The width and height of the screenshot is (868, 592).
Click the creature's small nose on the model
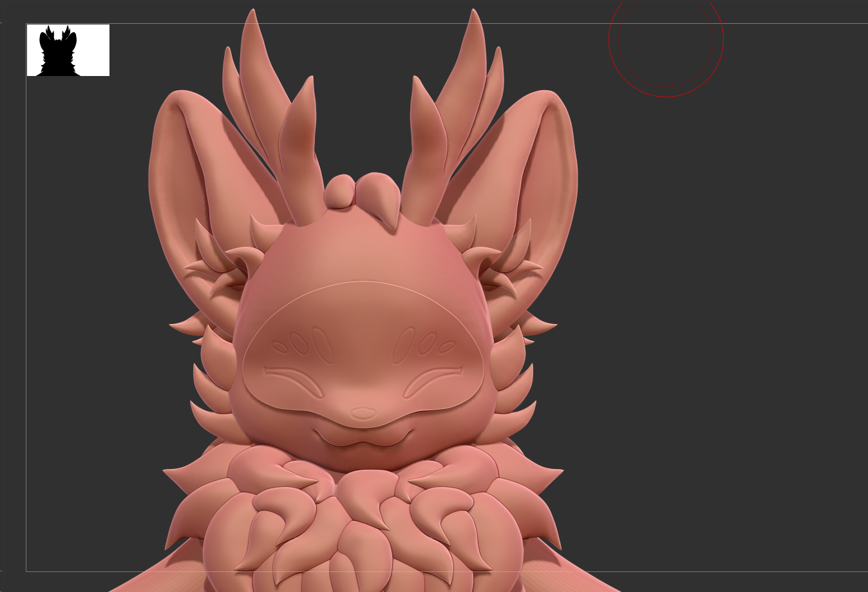point(363,413)
